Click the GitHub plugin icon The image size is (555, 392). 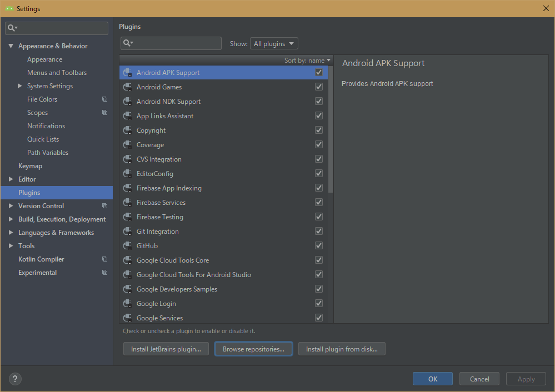tap(128, 245)
